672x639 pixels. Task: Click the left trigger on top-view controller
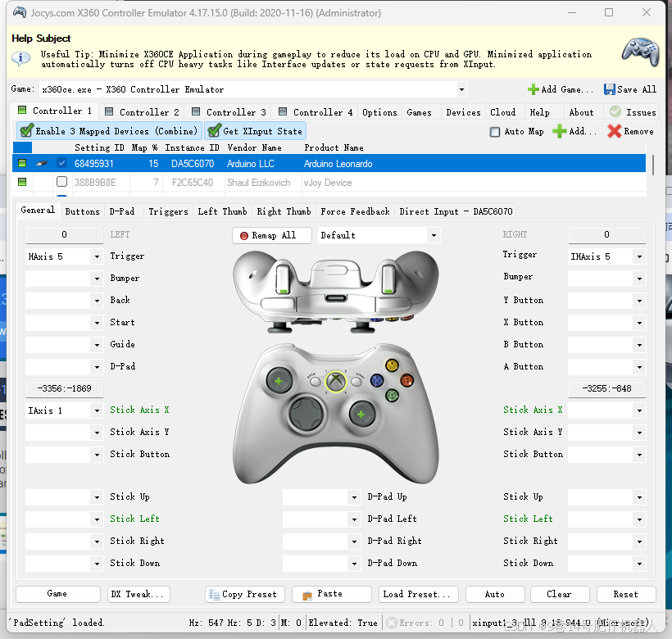coord(283,279)
